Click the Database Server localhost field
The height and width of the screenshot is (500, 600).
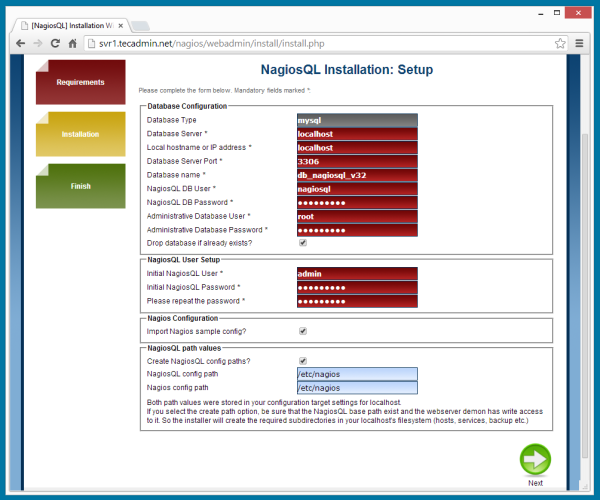coord(356,133)
